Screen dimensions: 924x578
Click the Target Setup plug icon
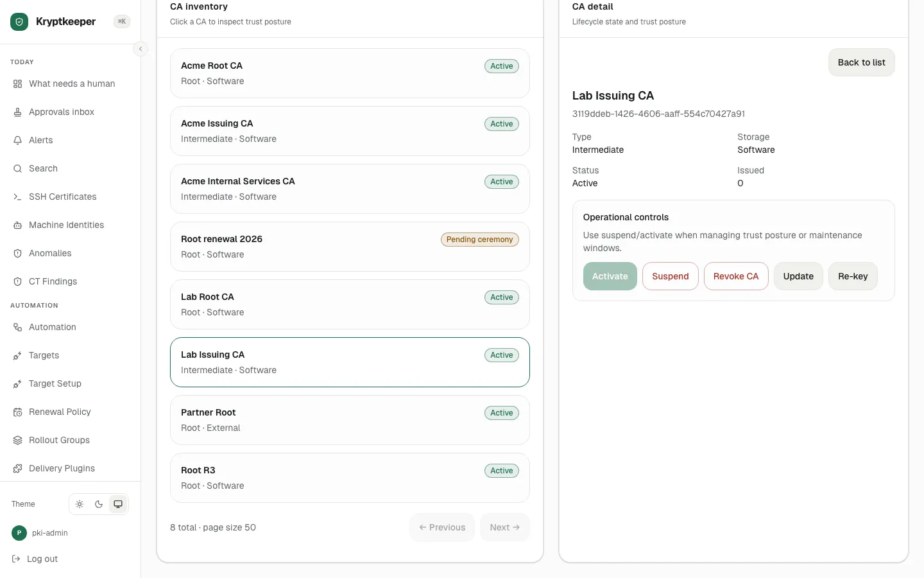pyautogui.click(x=17, y=384)
